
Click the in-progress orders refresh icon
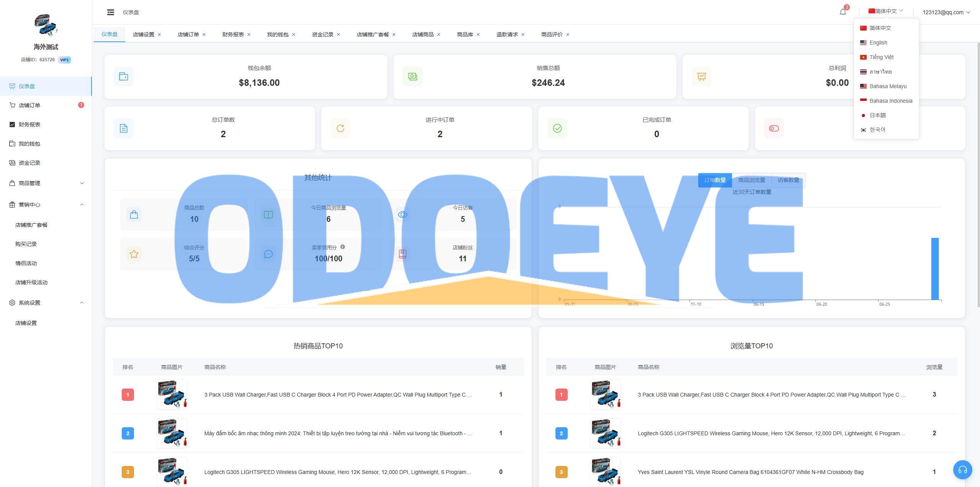(340, 128)
